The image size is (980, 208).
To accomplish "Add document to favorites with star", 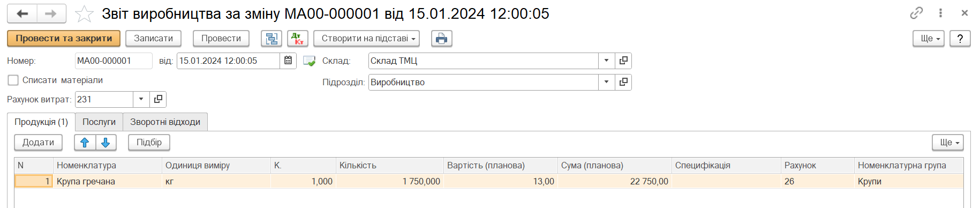I will coord(84,14).
